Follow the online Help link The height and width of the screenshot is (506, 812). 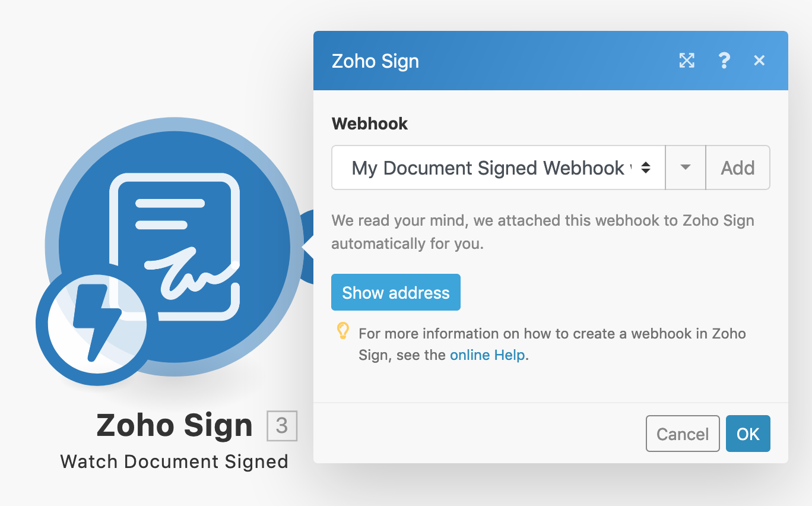pyautogui.click(x=487, y=355)
